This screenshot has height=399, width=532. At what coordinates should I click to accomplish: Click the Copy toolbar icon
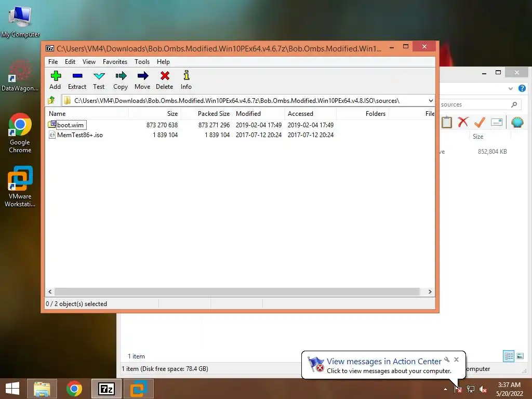121,80
